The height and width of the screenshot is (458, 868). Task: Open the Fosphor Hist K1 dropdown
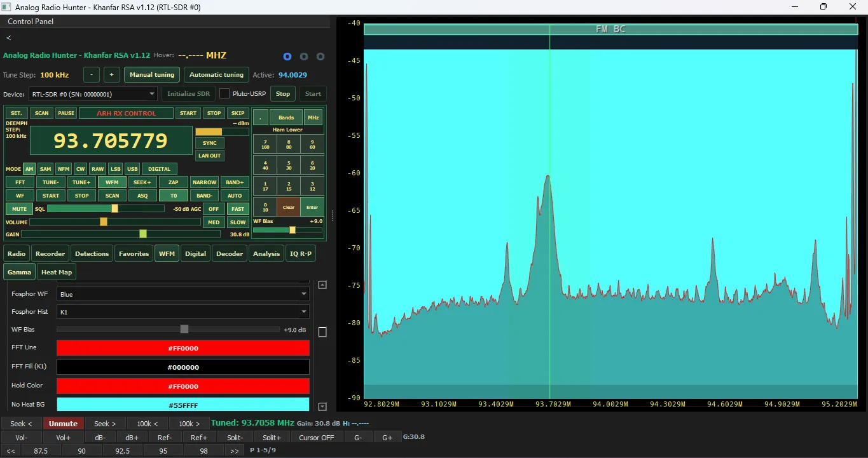(183, 312)
